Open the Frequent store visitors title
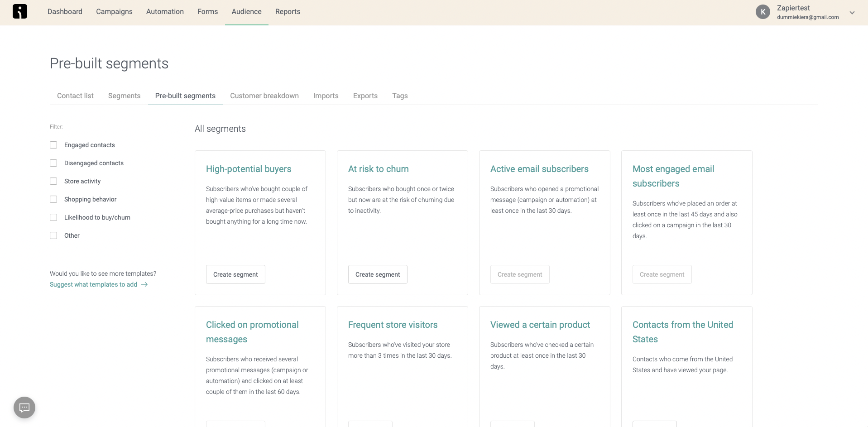This screenshot has width=868, height=427. point(393,325)
